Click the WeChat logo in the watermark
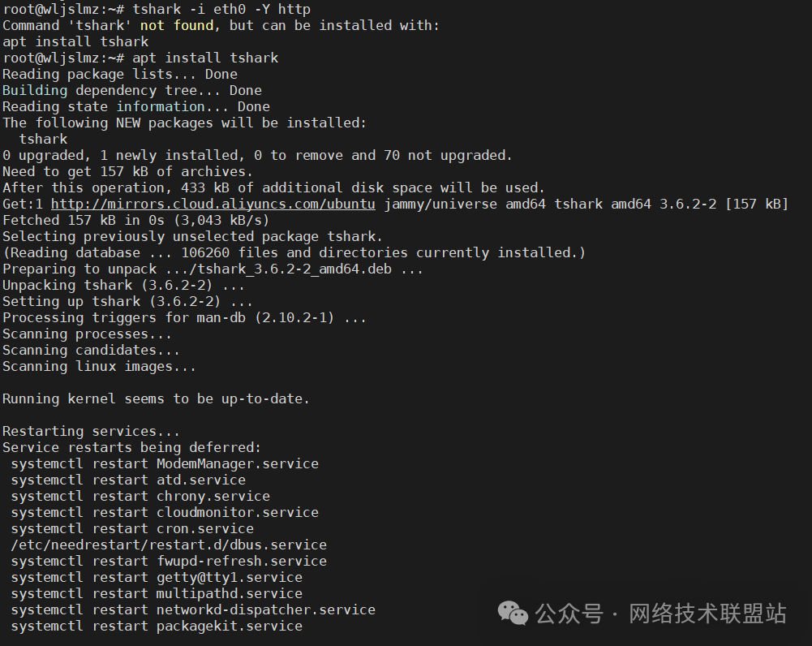 [513, 612]
